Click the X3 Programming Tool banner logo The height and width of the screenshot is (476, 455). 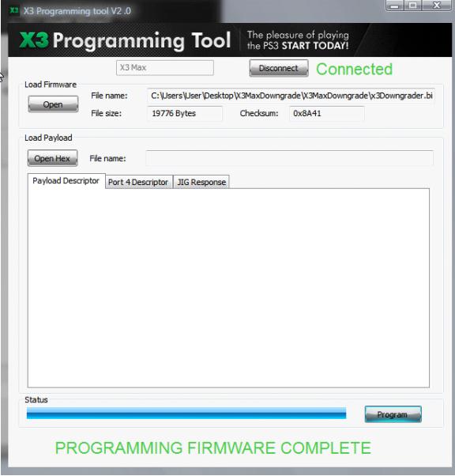pyautogui.click(x=125, y=40)
